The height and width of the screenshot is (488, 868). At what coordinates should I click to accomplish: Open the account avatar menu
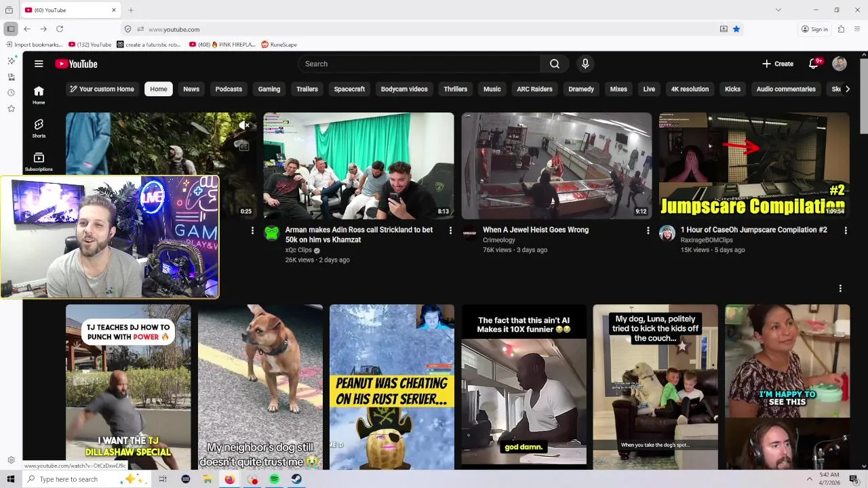(840, 64)
